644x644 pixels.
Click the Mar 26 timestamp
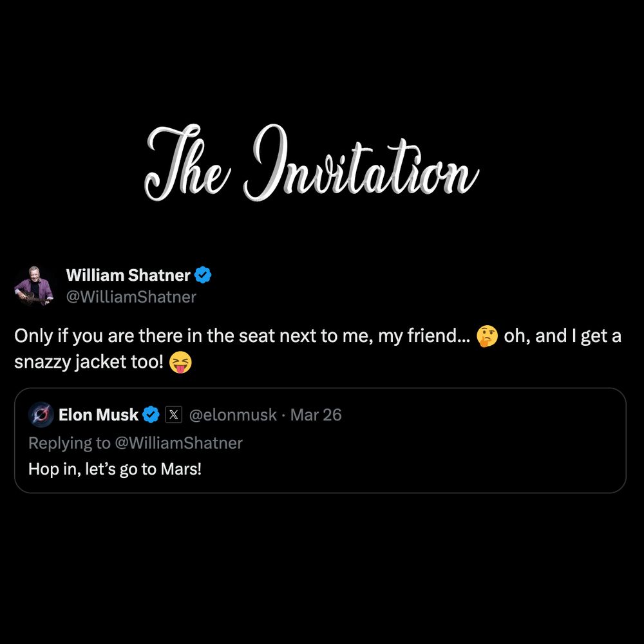[x=316, y=415]
